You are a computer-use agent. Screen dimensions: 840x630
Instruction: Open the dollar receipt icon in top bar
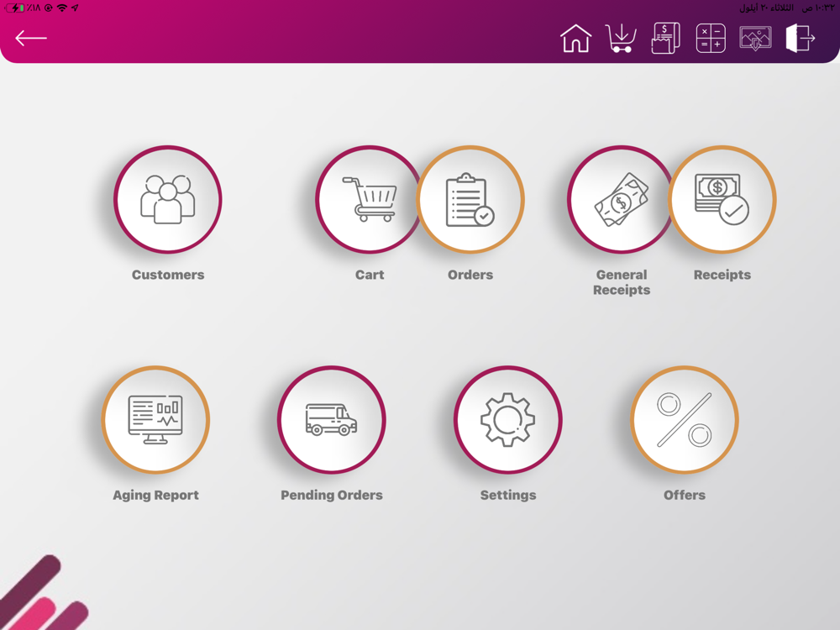pyautogui.click(x=666, y=38)
